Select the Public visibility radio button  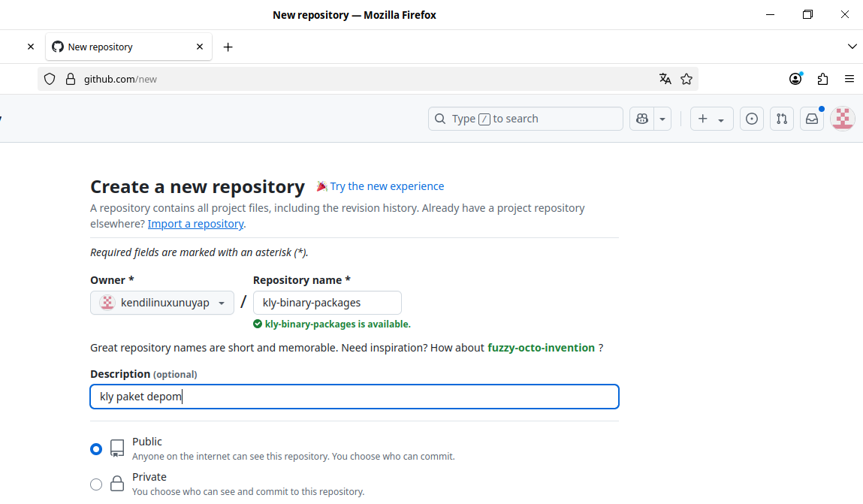[x=96, y=449]
